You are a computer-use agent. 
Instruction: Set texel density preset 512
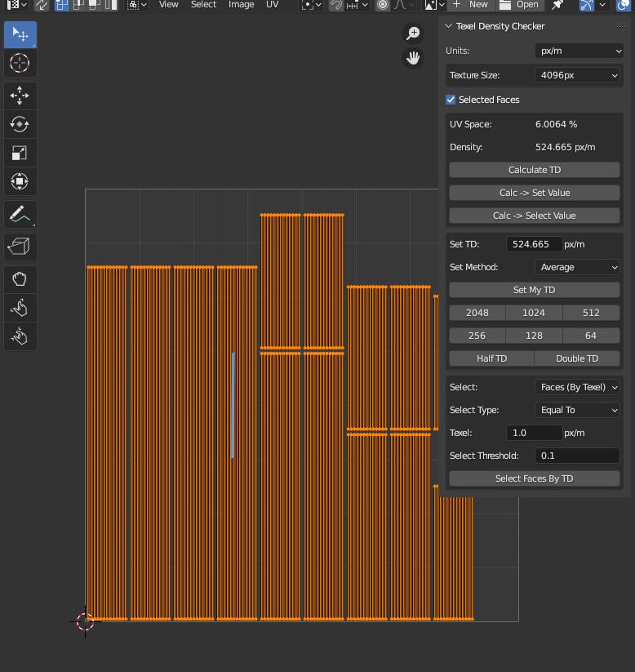coord(591,313)
